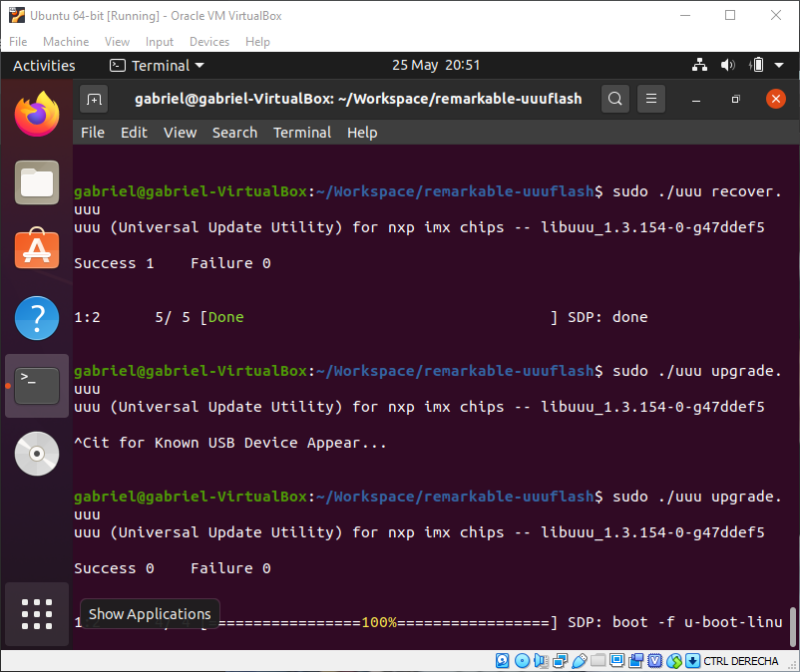This screenshot has height=672, width=800.
Task: Click the shared folders status icon
Action: point(598,661)
